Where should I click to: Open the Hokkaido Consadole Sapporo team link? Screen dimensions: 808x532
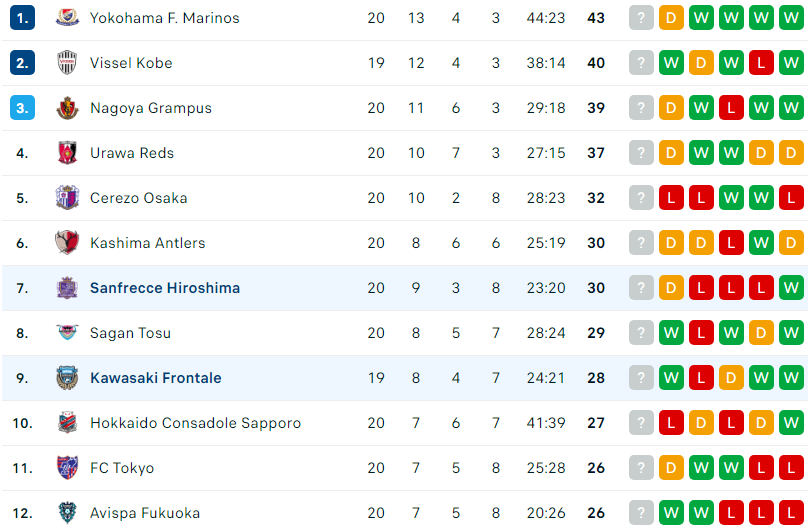195,423
